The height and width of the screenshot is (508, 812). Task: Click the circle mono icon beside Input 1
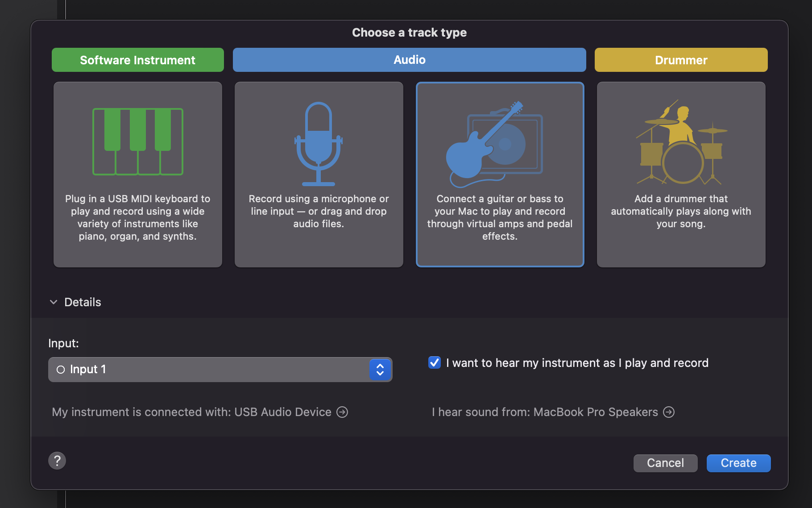[x=61, y=370]
